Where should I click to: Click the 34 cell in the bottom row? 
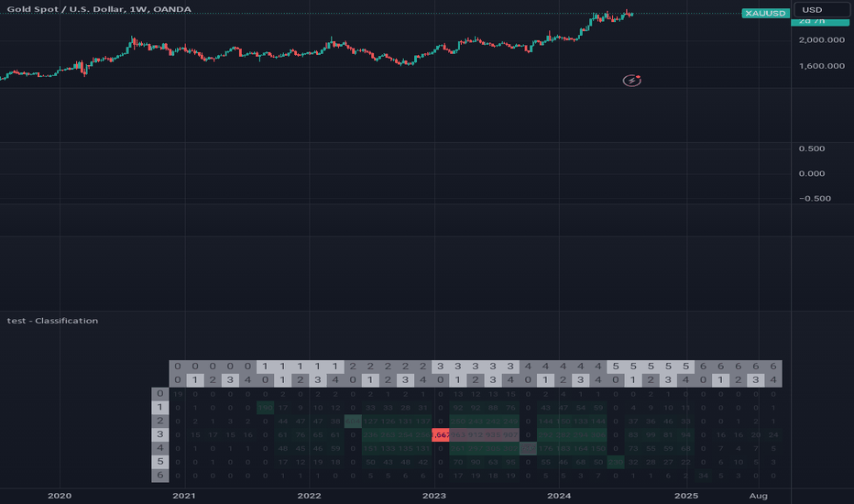pos(703,476)
